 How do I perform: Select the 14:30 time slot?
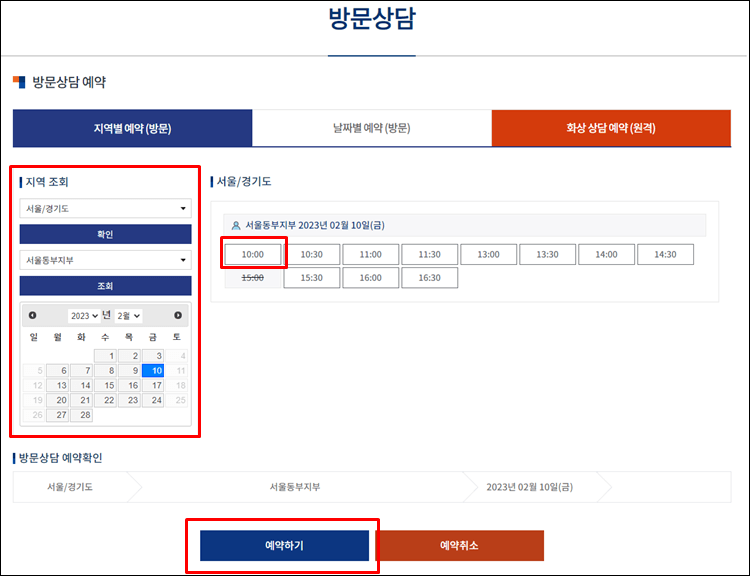click(x=665, y=255)
